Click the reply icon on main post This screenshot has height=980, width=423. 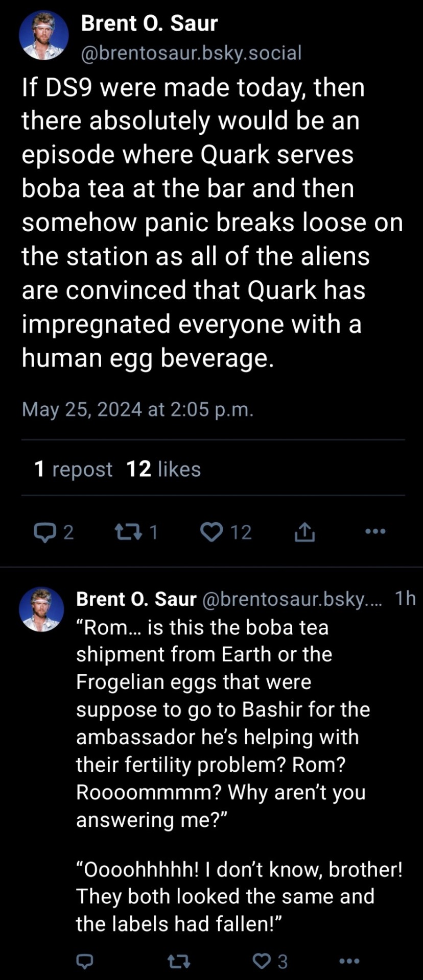tap(44, 532)
